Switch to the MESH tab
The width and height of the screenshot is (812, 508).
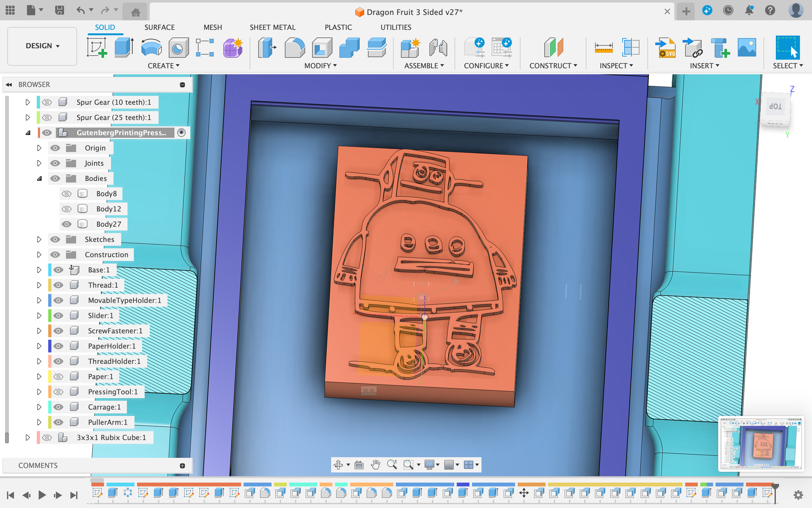point(213,27)
